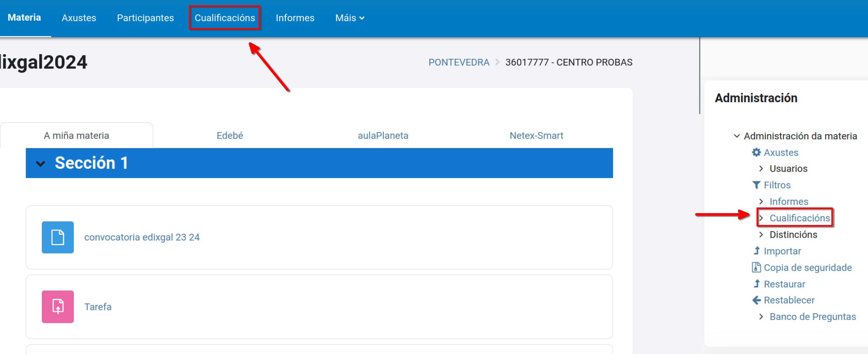Viewport: 868px width, 354px height.
Task: Click the PONTEVEDRA breadcrumb link
Action: click(459, 62)
